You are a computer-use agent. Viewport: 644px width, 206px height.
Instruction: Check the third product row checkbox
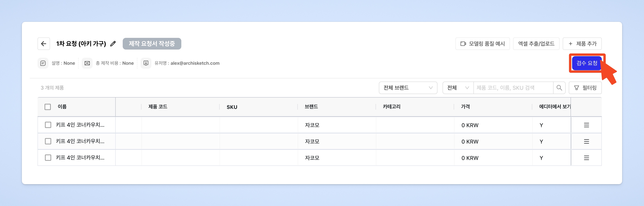[x=48, y=158]
